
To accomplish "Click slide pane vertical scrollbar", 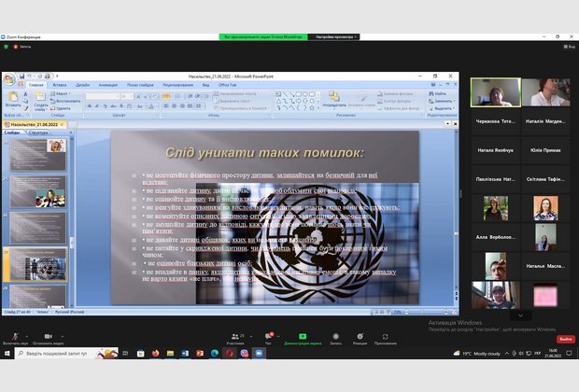I will 72,221.
